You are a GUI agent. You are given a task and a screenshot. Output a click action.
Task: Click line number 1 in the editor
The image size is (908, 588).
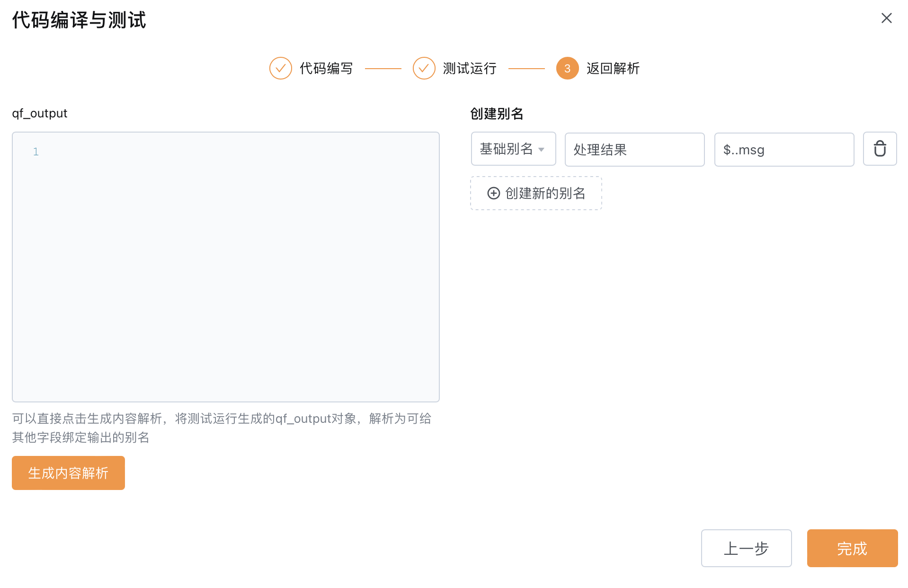(36, 151)
